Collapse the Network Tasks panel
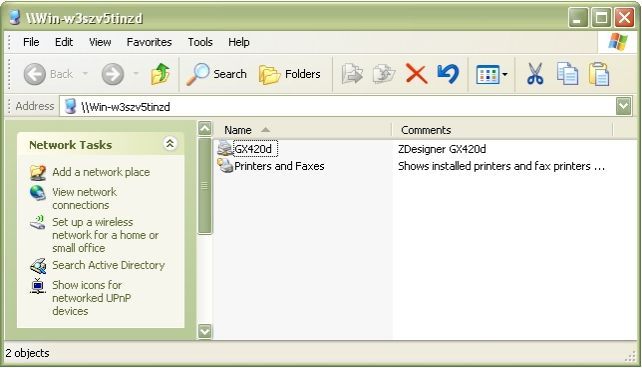 [x=170, y=144]
